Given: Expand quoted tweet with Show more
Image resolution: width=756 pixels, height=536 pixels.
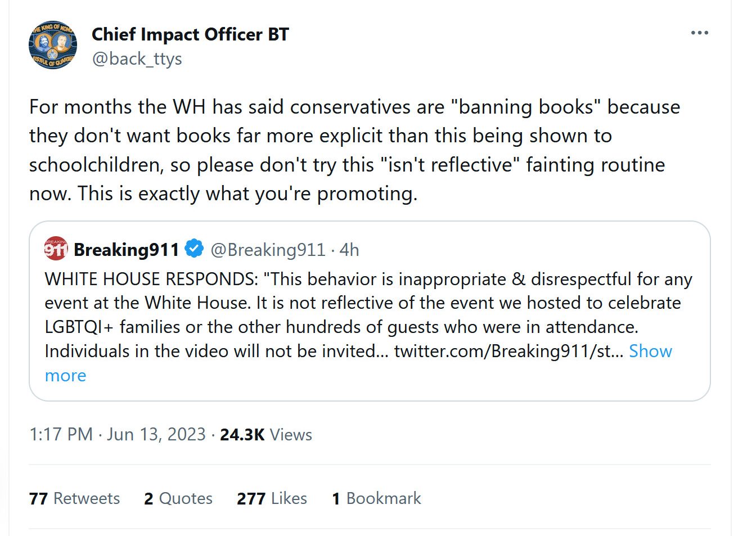Looking at the screenshot, I should (x=650, y=351).
